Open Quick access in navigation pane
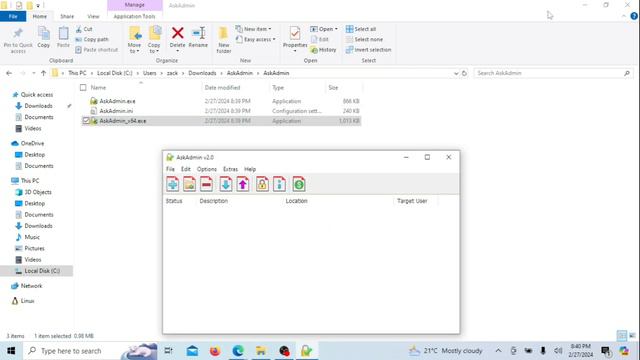Screen dimensions: 640x360 point(37,94)
